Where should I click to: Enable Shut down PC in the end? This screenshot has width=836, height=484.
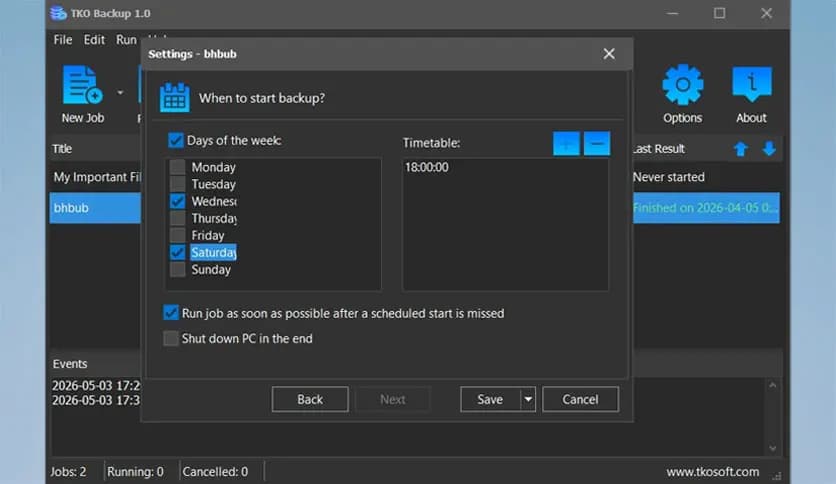[x=171, y=338]
